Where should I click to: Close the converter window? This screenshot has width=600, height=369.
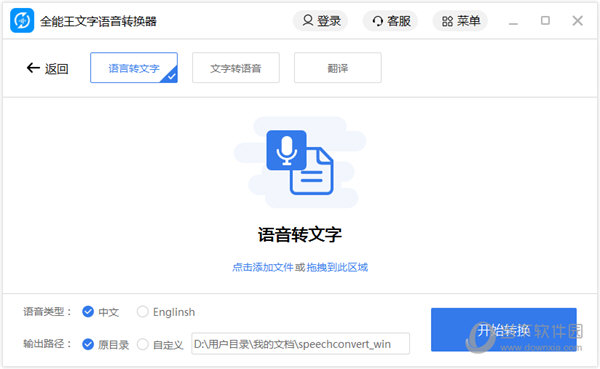tap(577, 20)
